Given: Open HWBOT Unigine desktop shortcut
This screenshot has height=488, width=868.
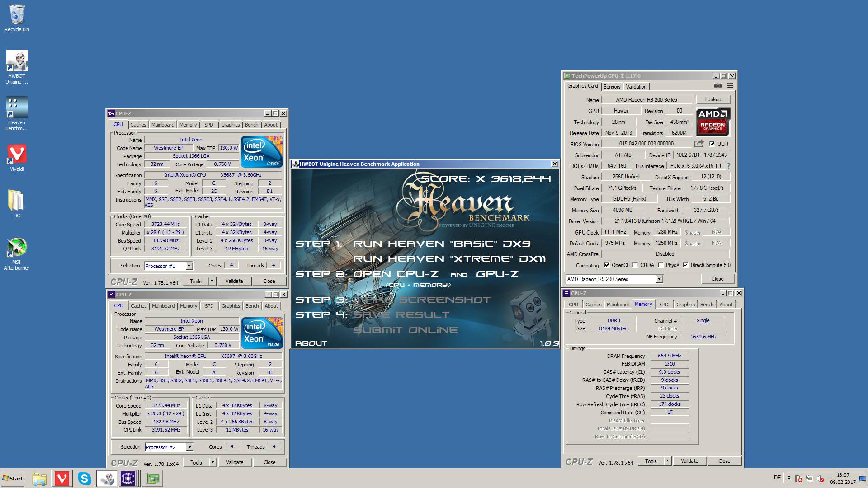Looking at the screenshot, I should tap(17, 67).
